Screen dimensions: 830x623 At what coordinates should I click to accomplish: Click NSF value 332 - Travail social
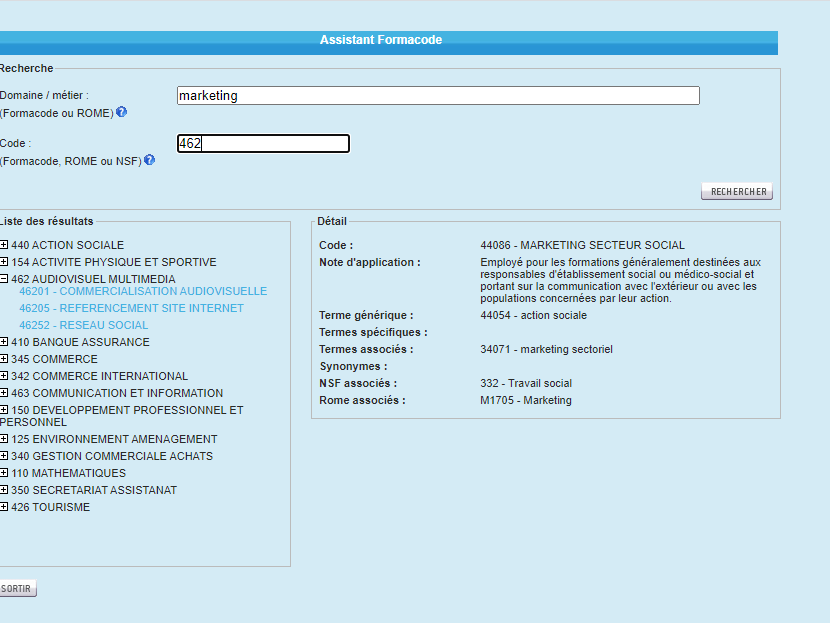tap(526, 383)
